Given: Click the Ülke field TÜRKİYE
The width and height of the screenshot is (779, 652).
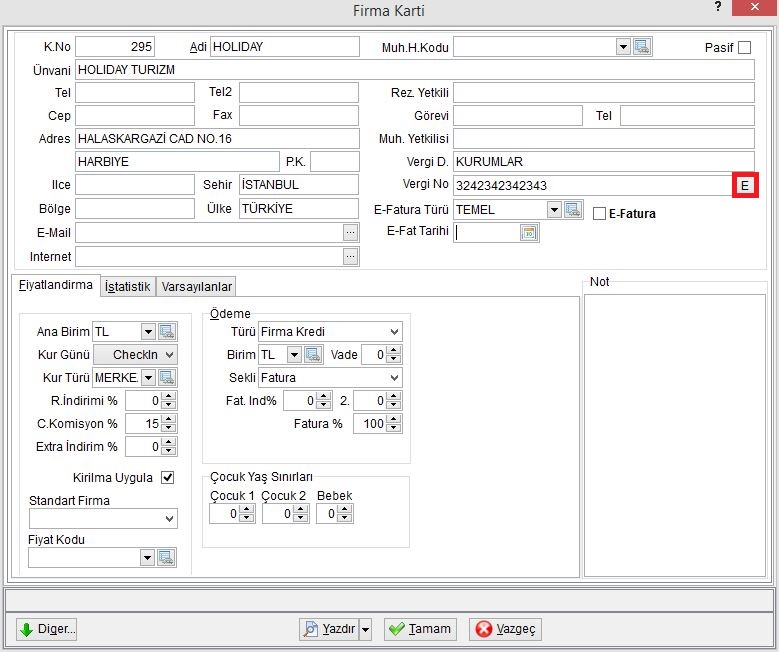Looking at the screenshot, I should click(299, 209).
